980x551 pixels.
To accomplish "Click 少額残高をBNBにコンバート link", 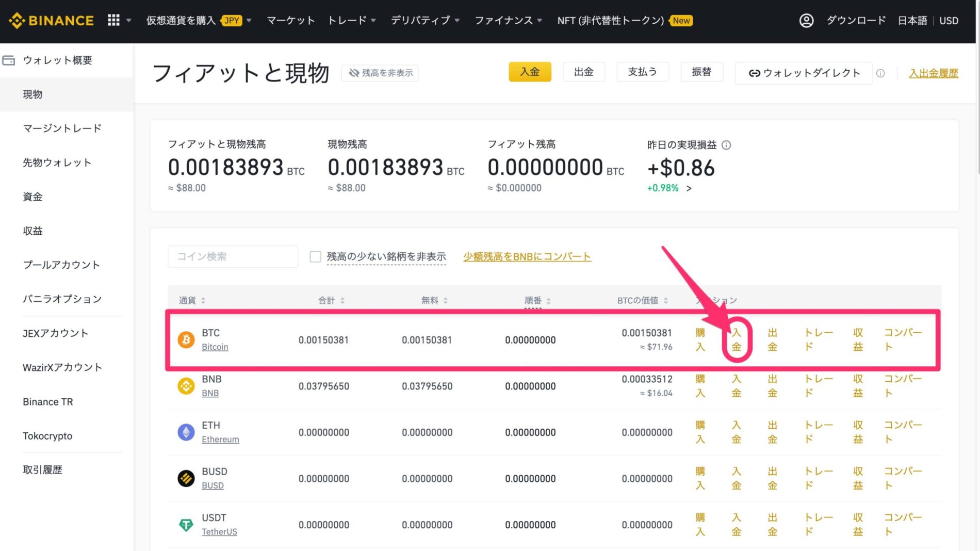I will coord(527,256).
